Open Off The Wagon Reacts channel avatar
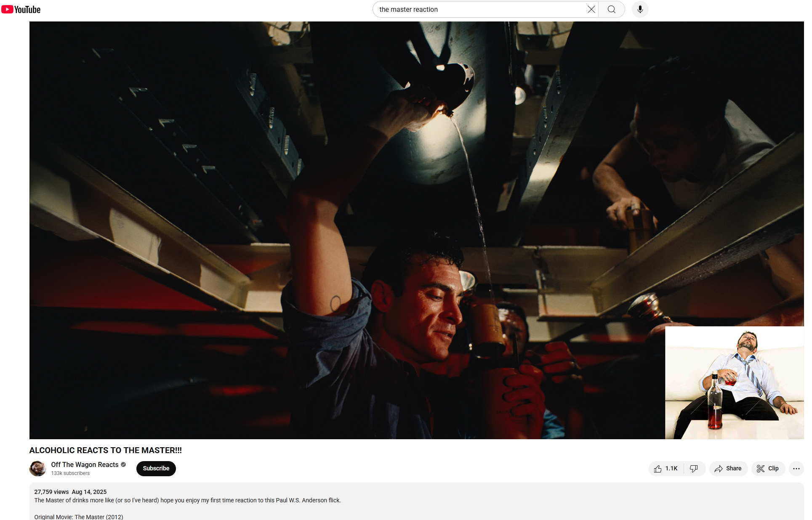The width and height of the screenshot is (812, 520). [38, 468]
